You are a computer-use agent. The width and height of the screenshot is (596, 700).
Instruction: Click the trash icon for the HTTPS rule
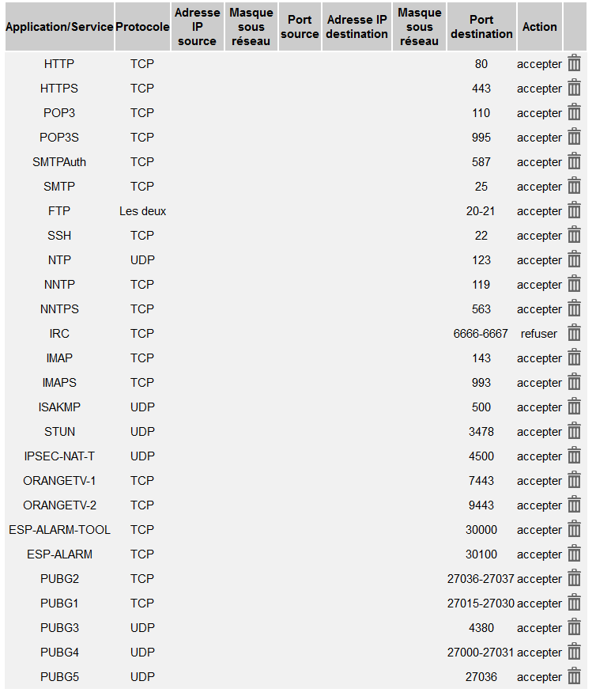click(575, 89)
